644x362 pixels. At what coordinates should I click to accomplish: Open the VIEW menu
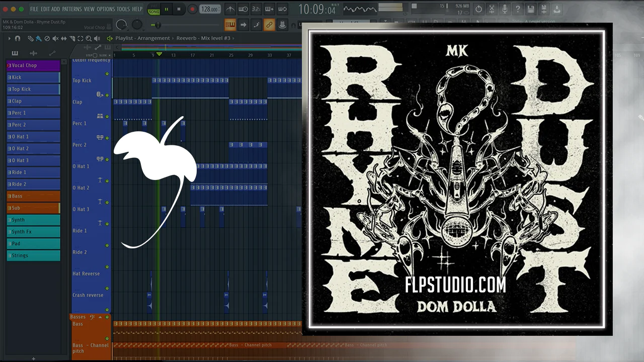pyautogui.click(x=89, y=9)
